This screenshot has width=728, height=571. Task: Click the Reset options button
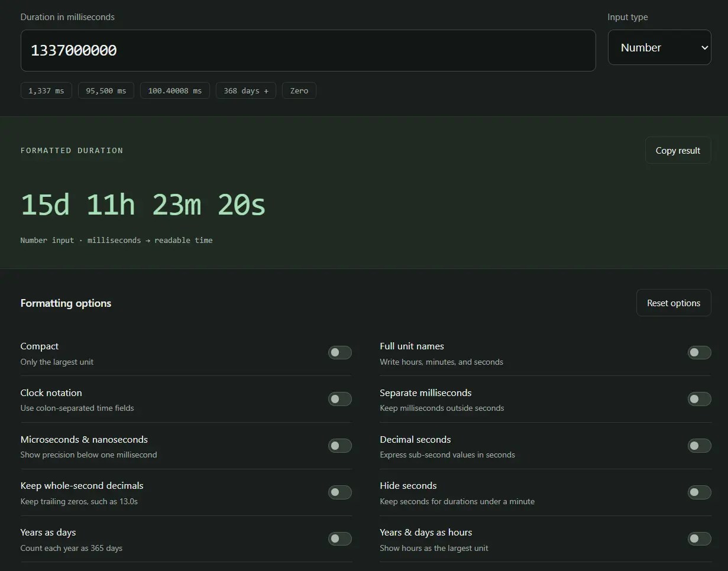[674, 303]
